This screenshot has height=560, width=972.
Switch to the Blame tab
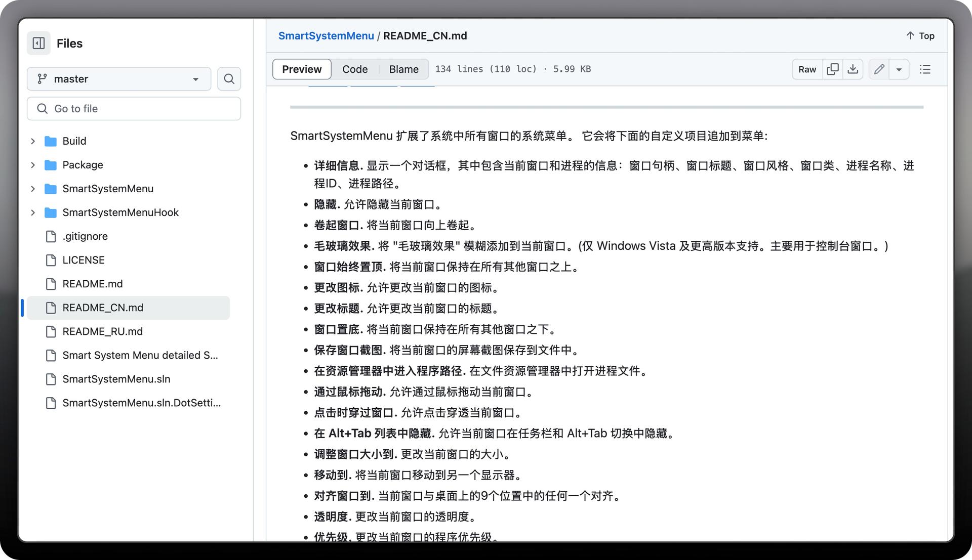(x=403, y=69)
